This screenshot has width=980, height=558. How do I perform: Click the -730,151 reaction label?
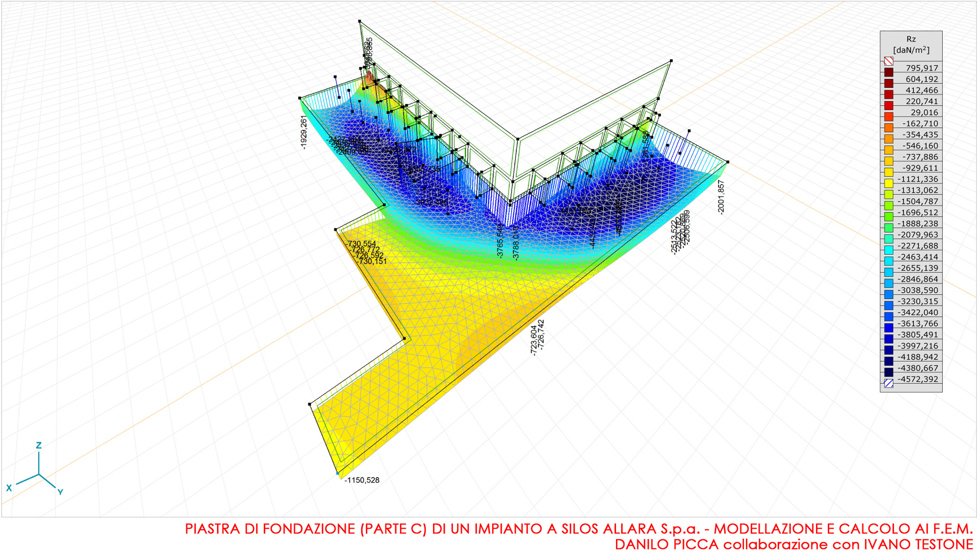[372, 261]
